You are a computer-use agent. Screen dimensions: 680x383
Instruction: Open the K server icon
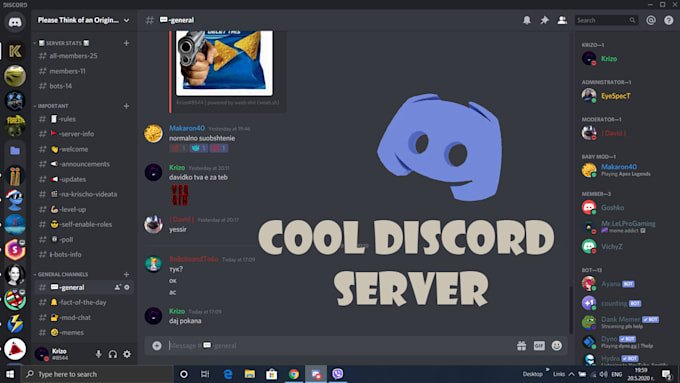[15, 51]
